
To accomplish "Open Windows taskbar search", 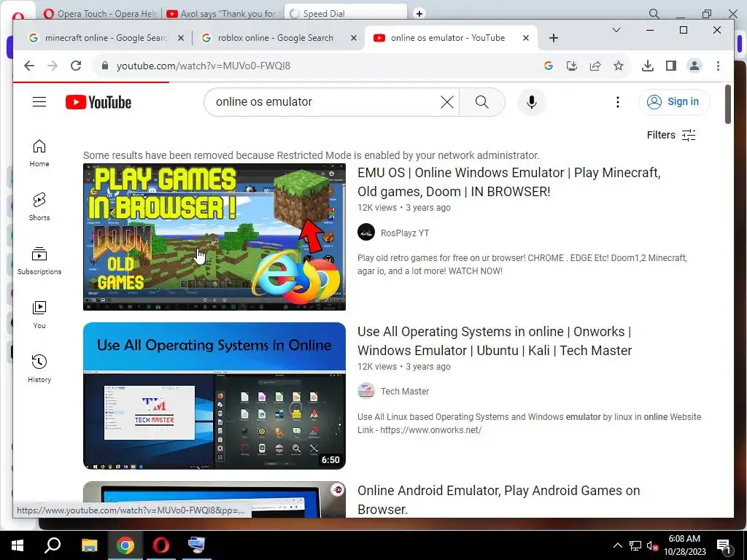I will point(53,545).
